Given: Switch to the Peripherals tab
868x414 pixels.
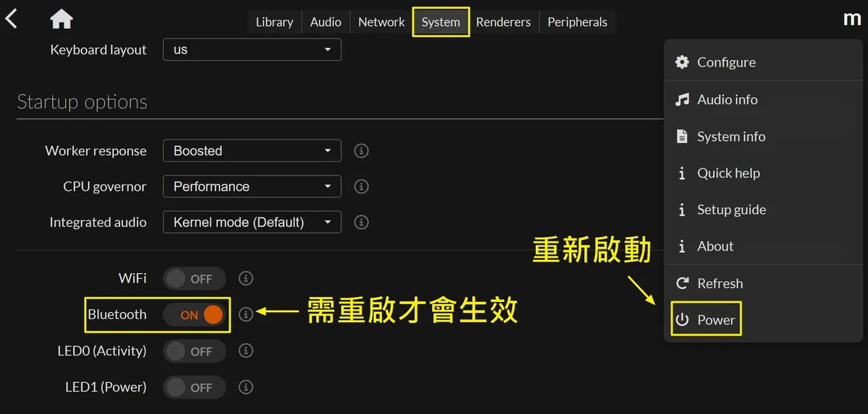Looking at the screenshot, I should 577,22.
